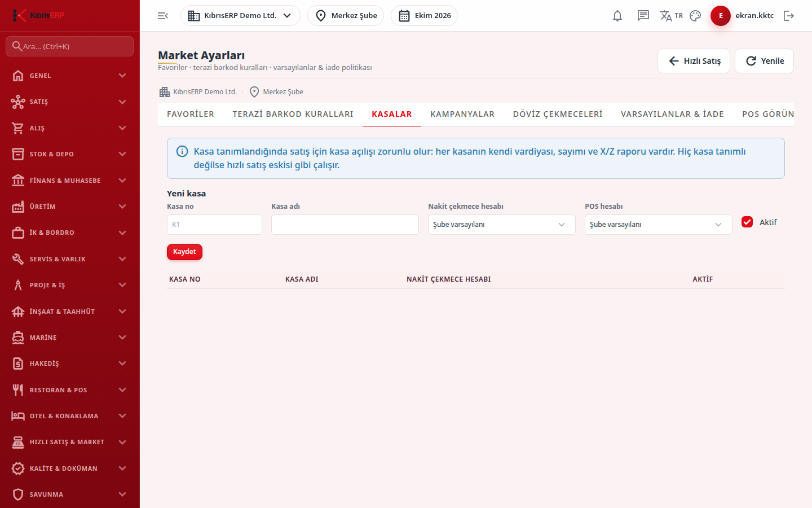This screenshot has height=508, width=812.
Task: Open the KAMPANYALAR tab
Action: click(x=462, y=114)
